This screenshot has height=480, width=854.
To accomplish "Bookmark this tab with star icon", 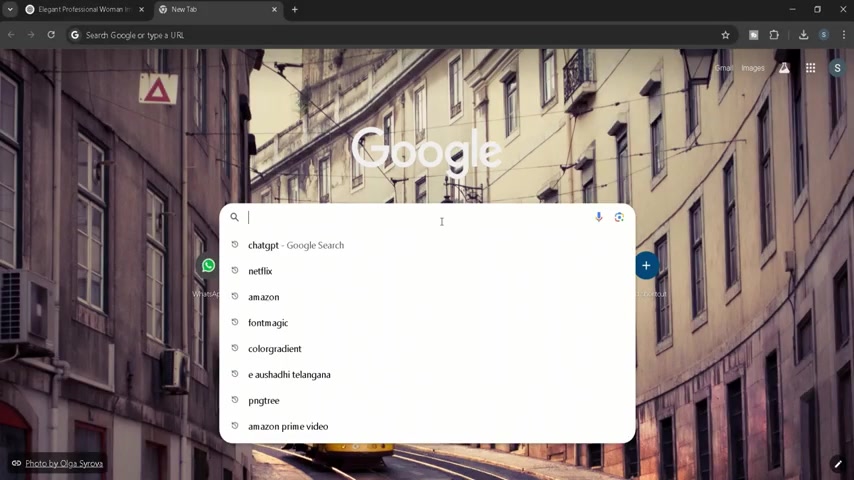I will tap(725, 35).
